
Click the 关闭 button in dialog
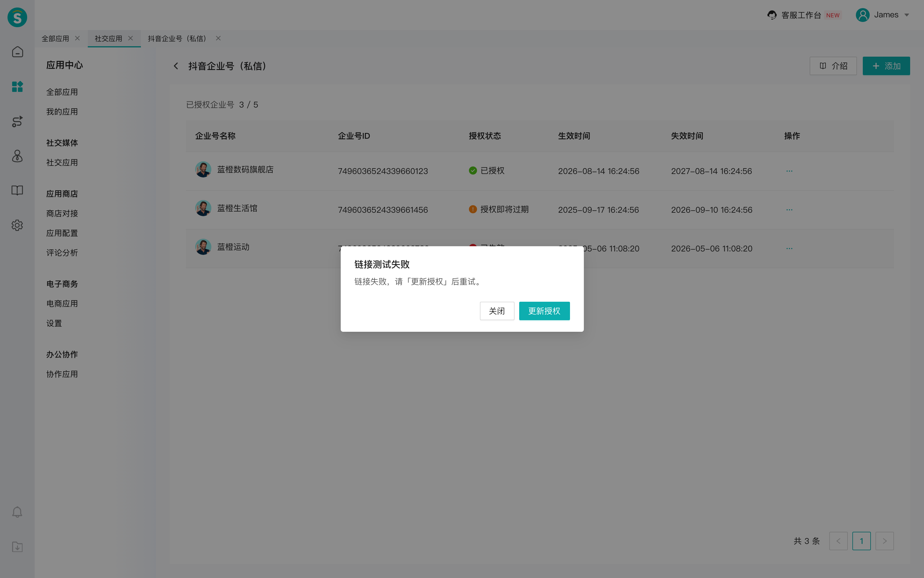497,311
